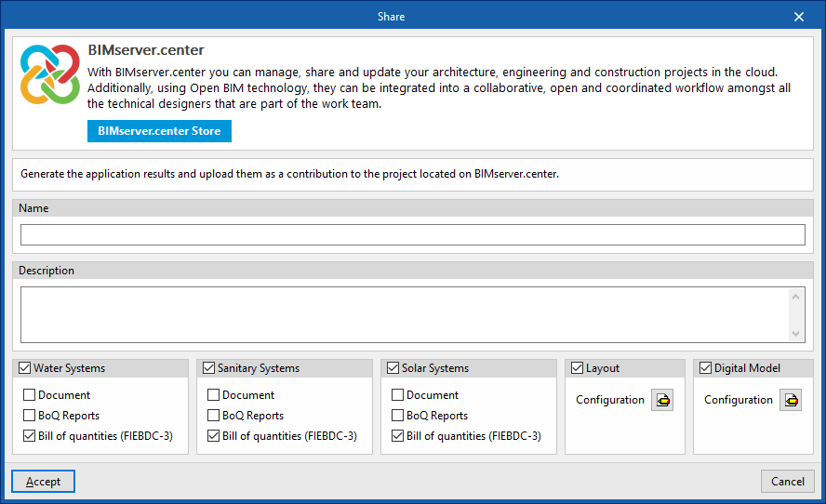Disable the Layout checkbox
Viewport: 826px width, 504px height.
tap(578, 368)
